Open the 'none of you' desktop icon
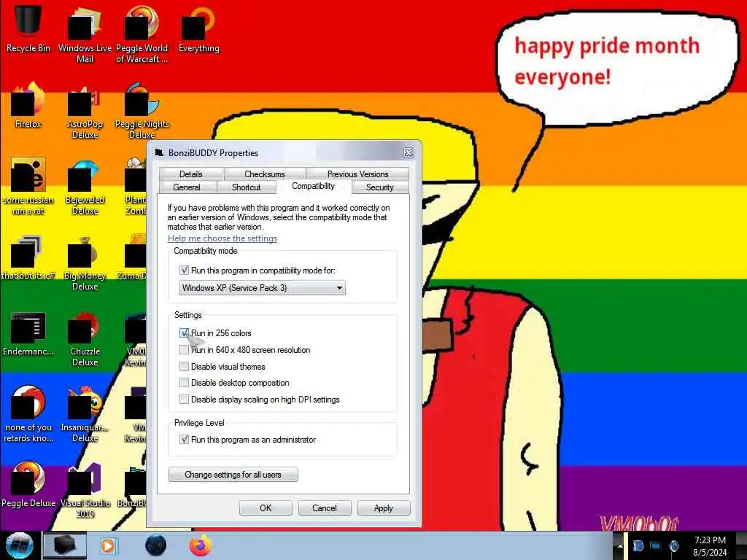The width and height of the screenshot is (747, 560). [x=28, y=414]
